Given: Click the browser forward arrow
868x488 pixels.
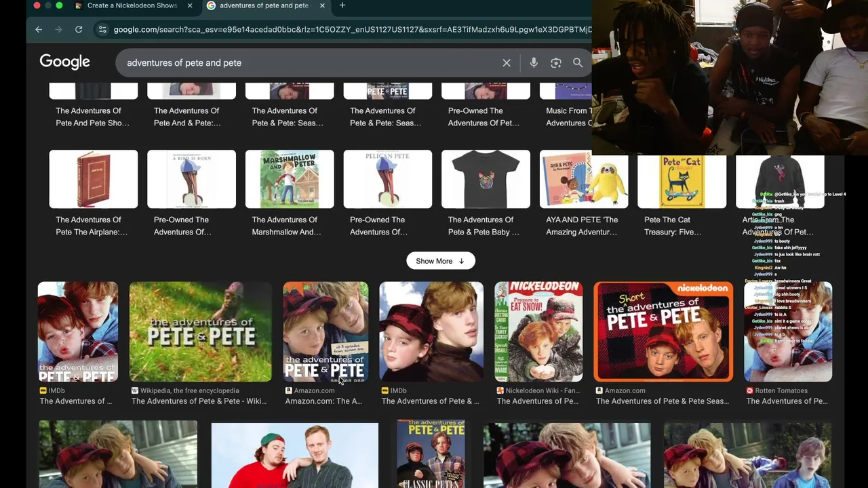Looking at the screenshot, I should pos(58,29).
